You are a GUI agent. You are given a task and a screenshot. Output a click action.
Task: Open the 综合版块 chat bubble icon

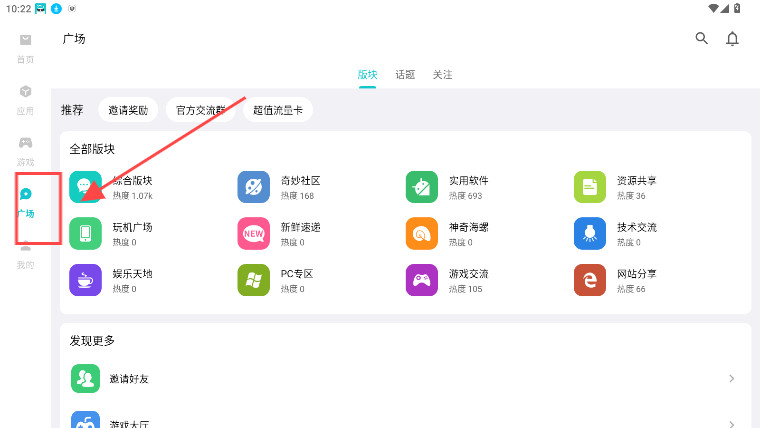pos(85,187)
